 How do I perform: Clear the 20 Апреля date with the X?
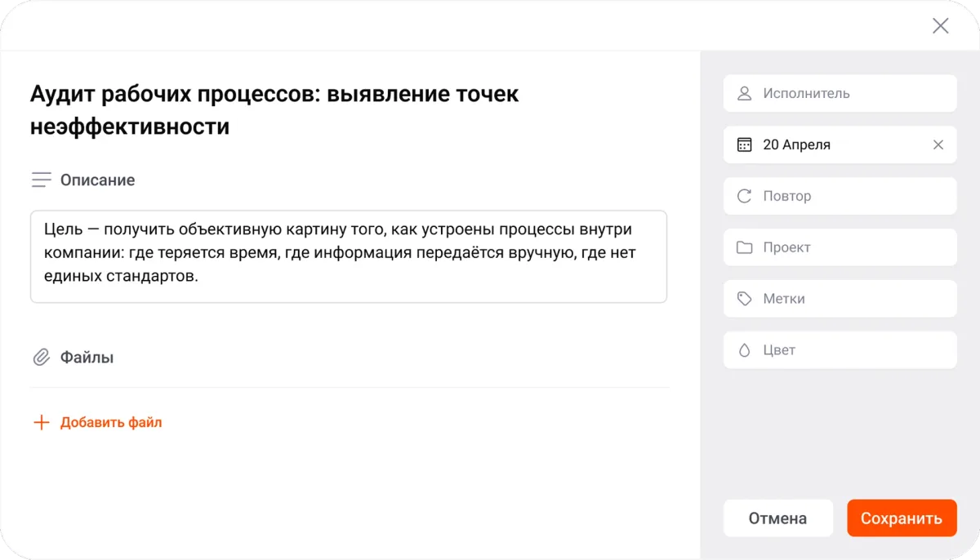click(x=938, y=144)
